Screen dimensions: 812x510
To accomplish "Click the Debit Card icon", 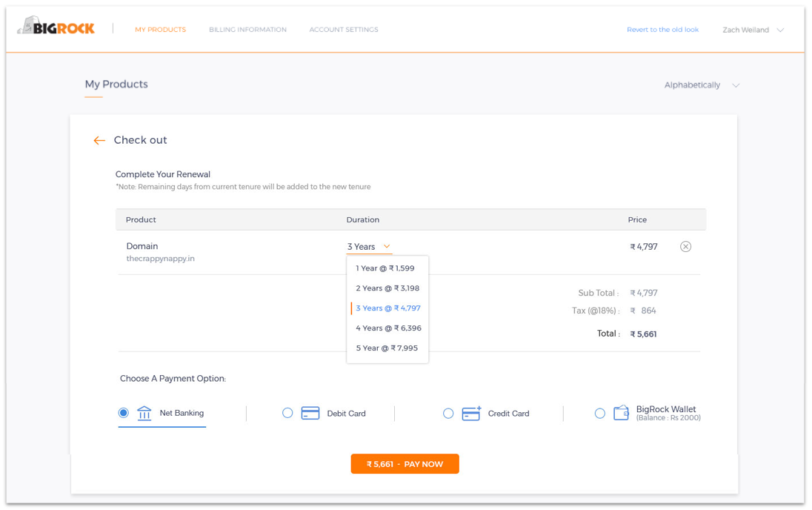I will 310,413.
